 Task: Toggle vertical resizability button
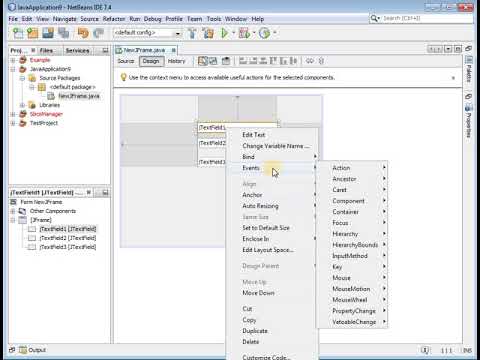click(321, 61)
